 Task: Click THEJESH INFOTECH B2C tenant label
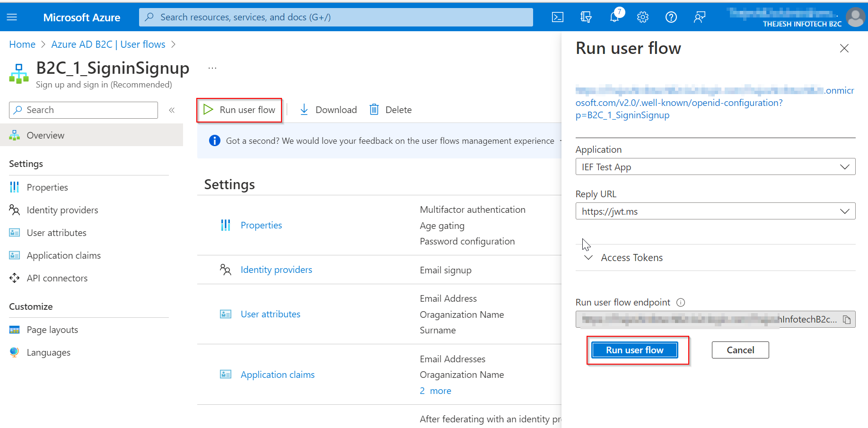[802, 24]
